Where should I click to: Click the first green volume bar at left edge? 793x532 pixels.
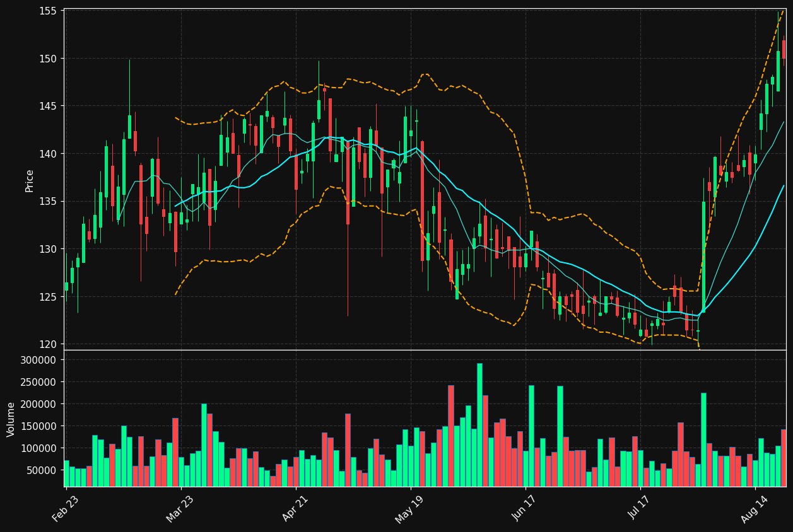(x=66, y=473)
